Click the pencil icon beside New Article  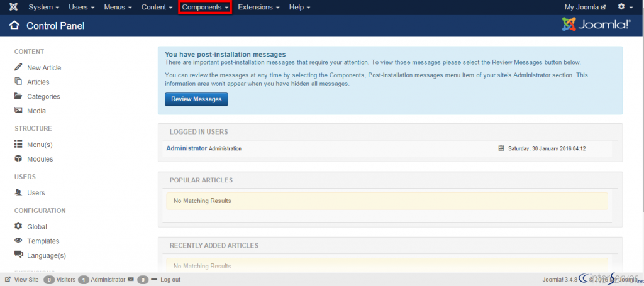click(18, 67)
